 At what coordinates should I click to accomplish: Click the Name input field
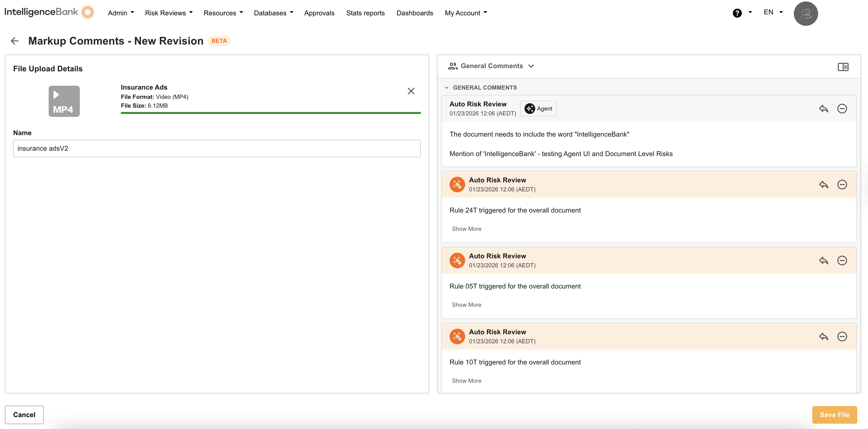click(217, 148)
